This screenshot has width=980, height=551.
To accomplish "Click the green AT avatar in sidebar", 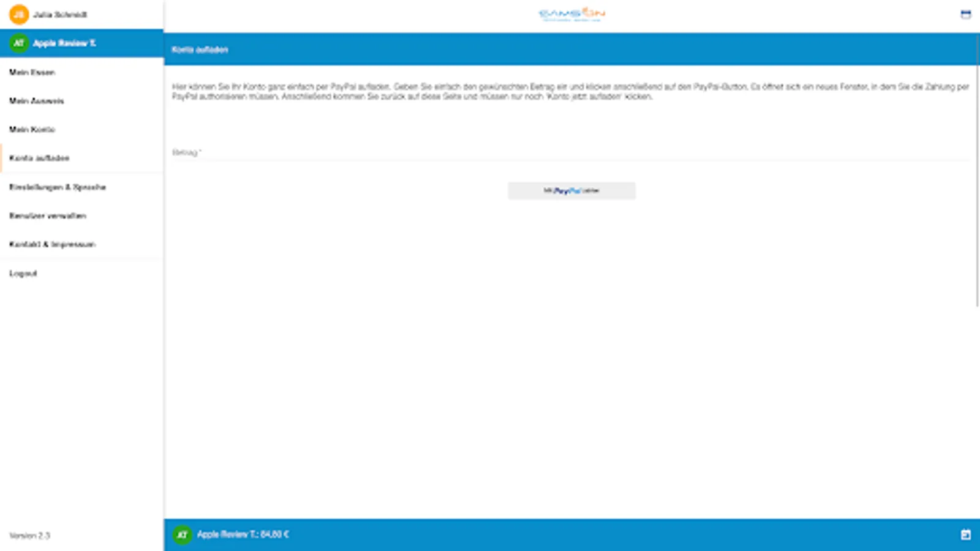I will point(19,43).
